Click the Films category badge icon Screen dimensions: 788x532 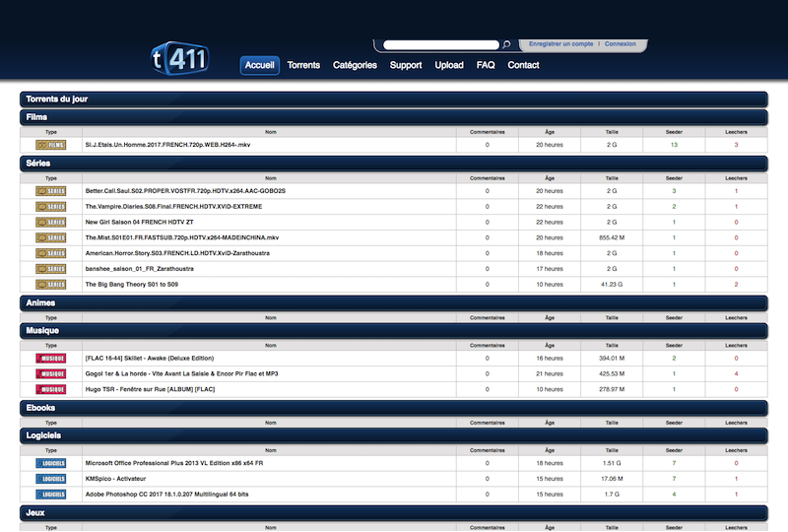[x=50, y=145]
